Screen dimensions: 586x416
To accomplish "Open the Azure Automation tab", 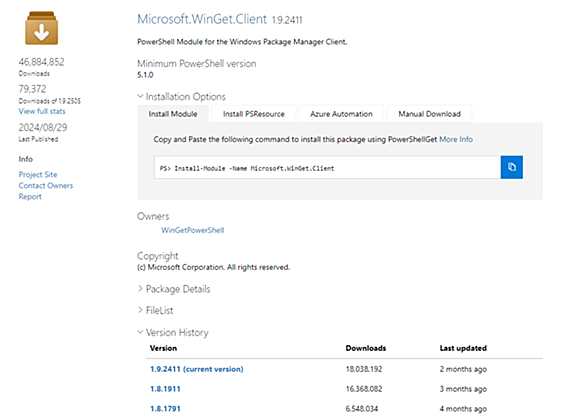I will [x=341, y=114].
